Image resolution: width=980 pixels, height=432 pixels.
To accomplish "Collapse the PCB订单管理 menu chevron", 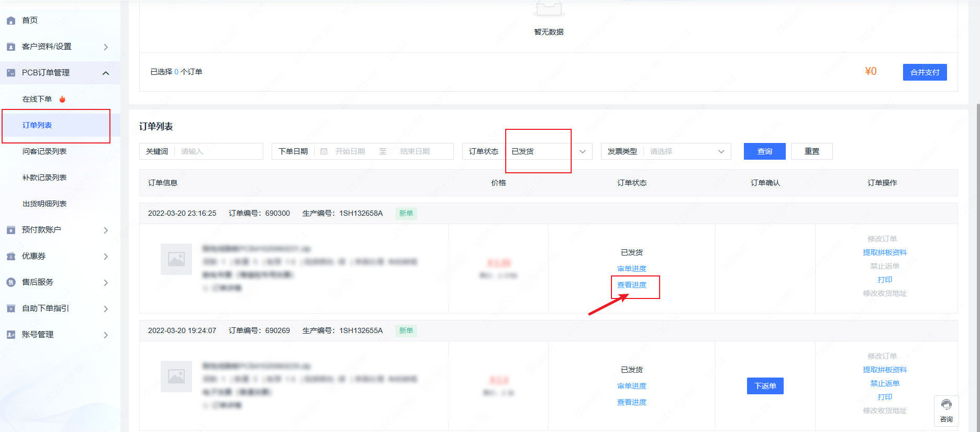I will (x=106, y=73).
